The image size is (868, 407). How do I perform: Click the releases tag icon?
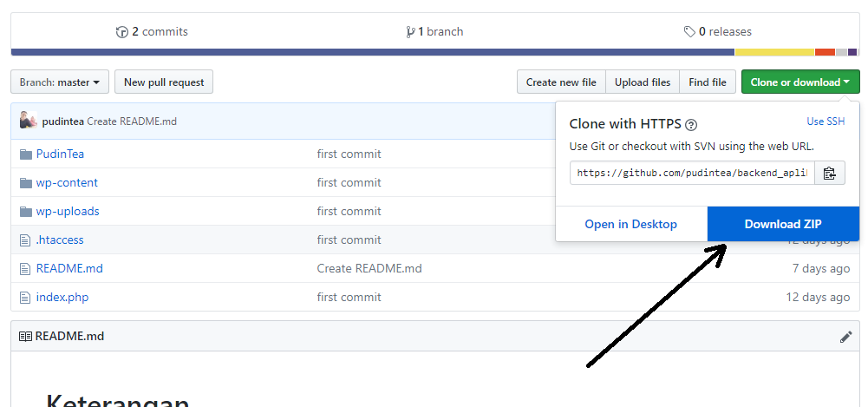pyautogui.click(x=689, y=32)
